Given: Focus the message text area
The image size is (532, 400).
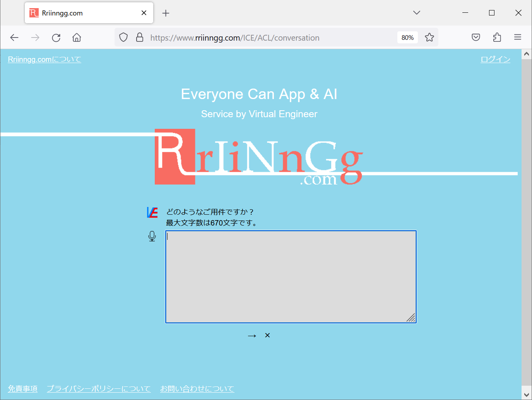Looking at the screenshot, I should [291, 277].
